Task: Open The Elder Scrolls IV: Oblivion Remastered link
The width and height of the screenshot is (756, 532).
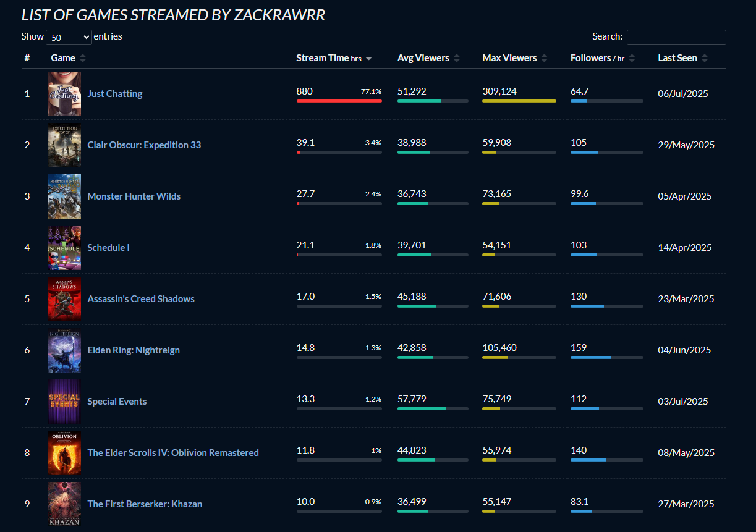Action: pos(173,453)
